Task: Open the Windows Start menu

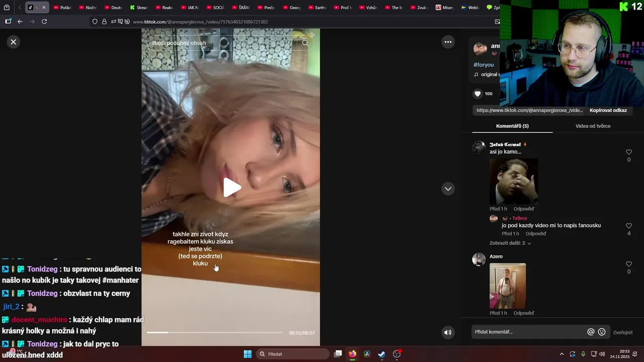Action: point(248,354)
